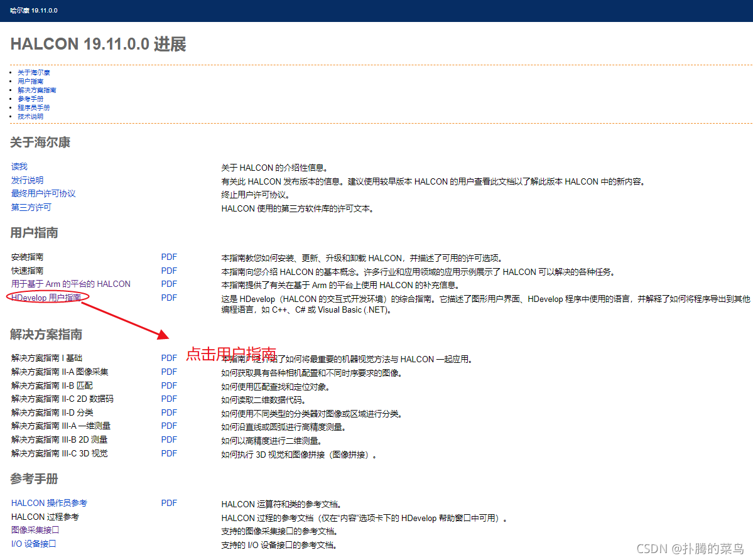Click the 参考手册 section heading

[34, 479]
